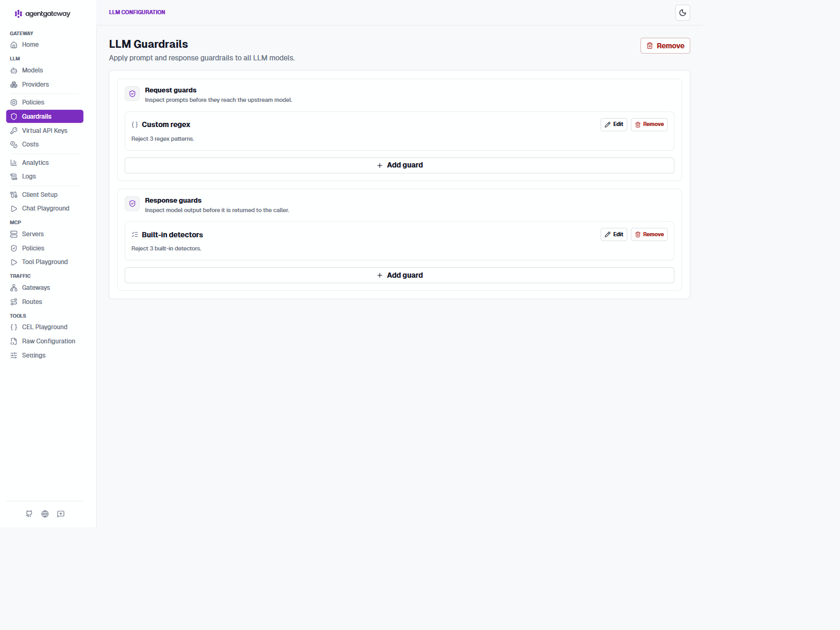Open the GitHub icon in the sidebar footer
This screenshot has width=840, height=630.
(29, 514)
